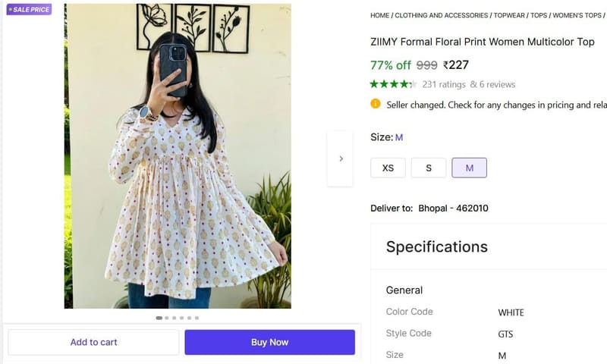Click the star rating icons
The height and width of the screenshot is (364, 607).
point(393,84)
